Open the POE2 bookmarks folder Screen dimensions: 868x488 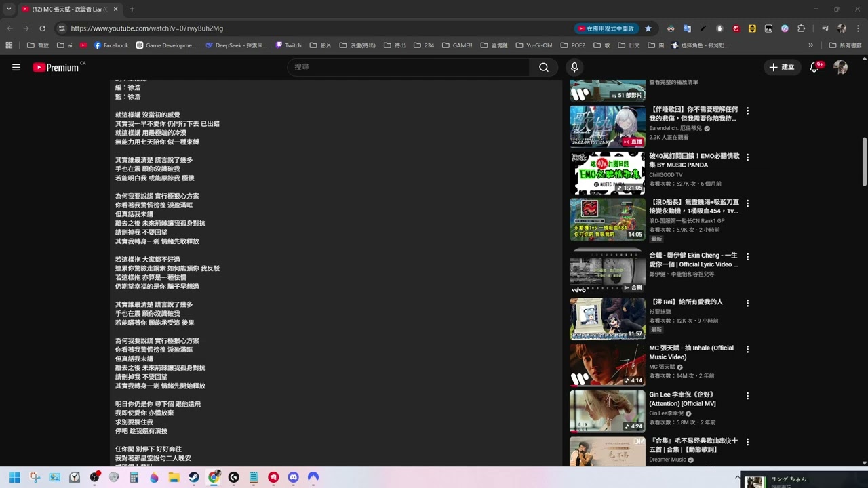[572, 45]
